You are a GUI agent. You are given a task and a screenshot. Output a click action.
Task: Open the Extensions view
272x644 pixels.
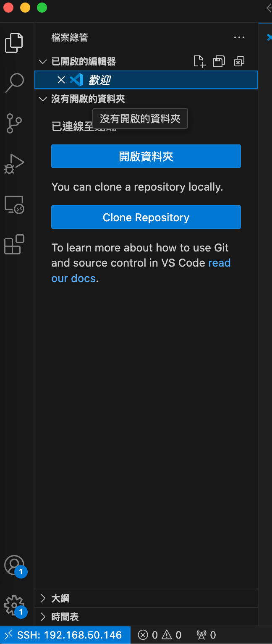[x=14, y=244]
